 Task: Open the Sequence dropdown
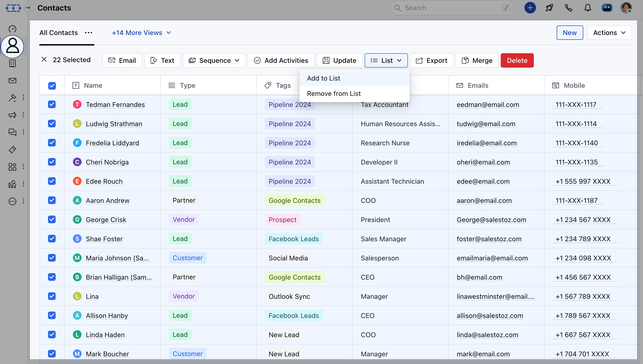click(214, 60)
